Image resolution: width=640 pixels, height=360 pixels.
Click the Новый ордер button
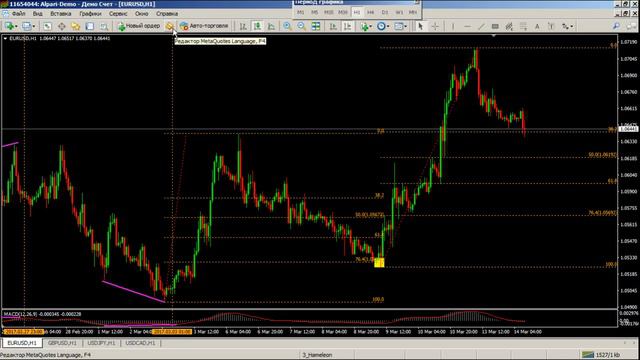click(139, 26)
